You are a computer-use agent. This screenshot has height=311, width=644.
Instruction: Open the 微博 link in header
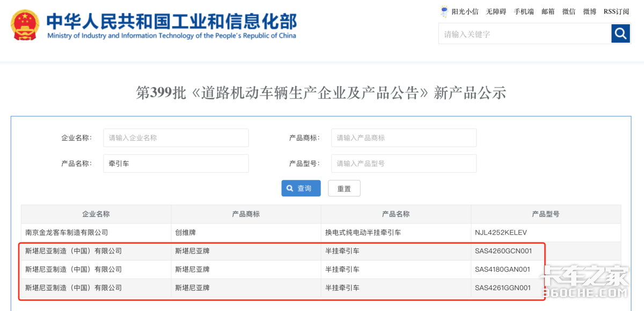pos(590,12)
